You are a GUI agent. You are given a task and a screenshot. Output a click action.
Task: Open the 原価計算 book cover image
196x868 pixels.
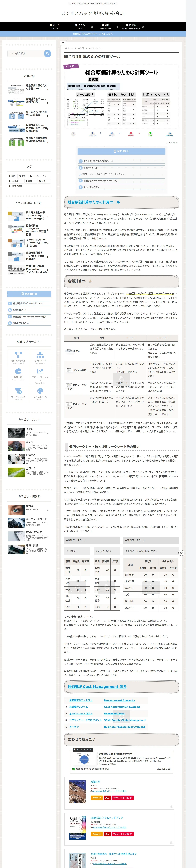(x=77, y=792)
